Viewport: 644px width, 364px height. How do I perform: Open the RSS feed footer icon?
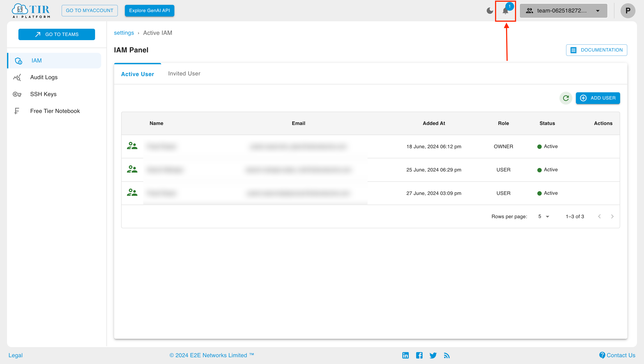tap(446, 355)
